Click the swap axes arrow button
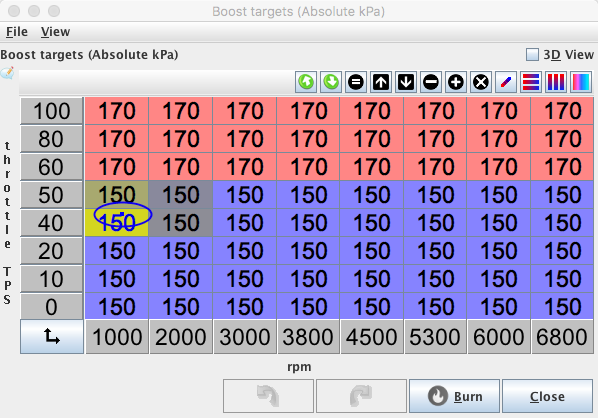Screen dimensions: 598x418 (52, 337)
